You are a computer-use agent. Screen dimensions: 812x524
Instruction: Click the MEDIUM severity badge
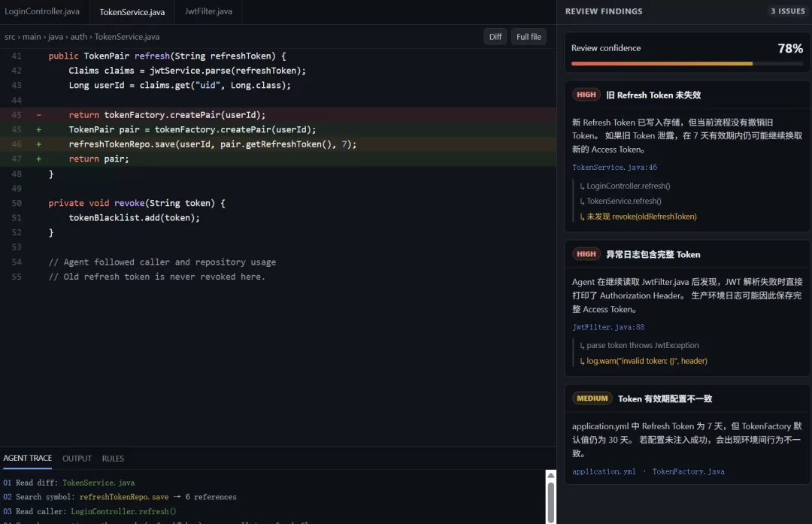(x=592, y=398)
